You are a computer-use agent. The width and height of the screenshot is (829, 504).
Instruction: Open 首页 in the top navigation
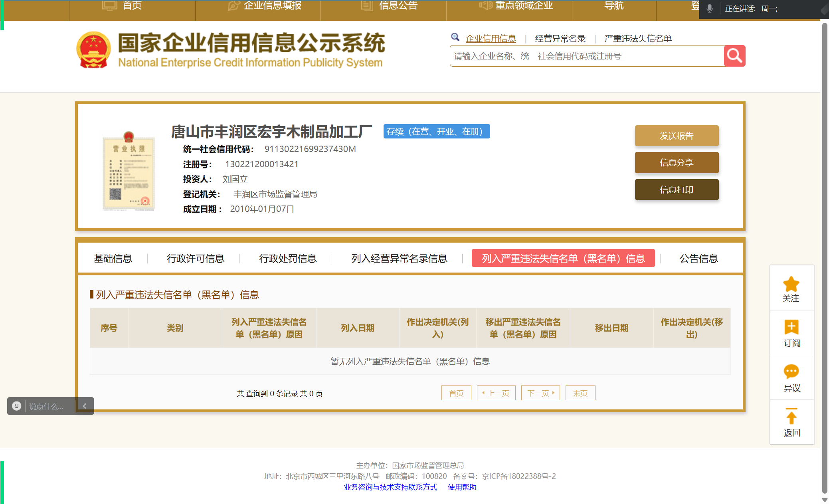(x=132, y=6)
